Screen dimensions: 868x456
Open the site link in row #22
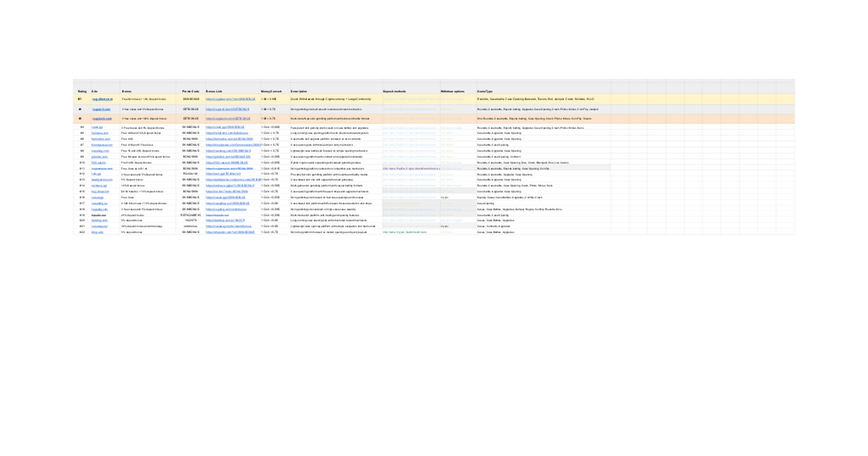[97, 232]
